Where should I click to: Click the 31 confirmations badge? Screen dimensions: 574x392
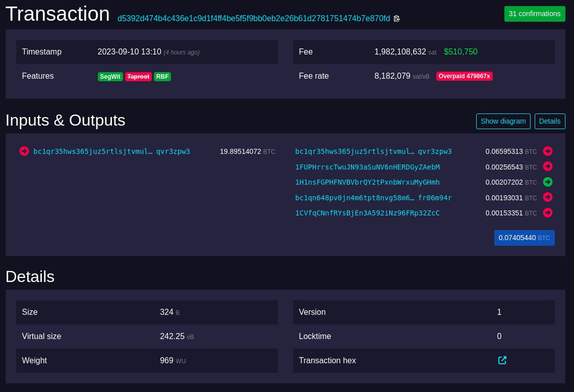(x=534, y=14)
